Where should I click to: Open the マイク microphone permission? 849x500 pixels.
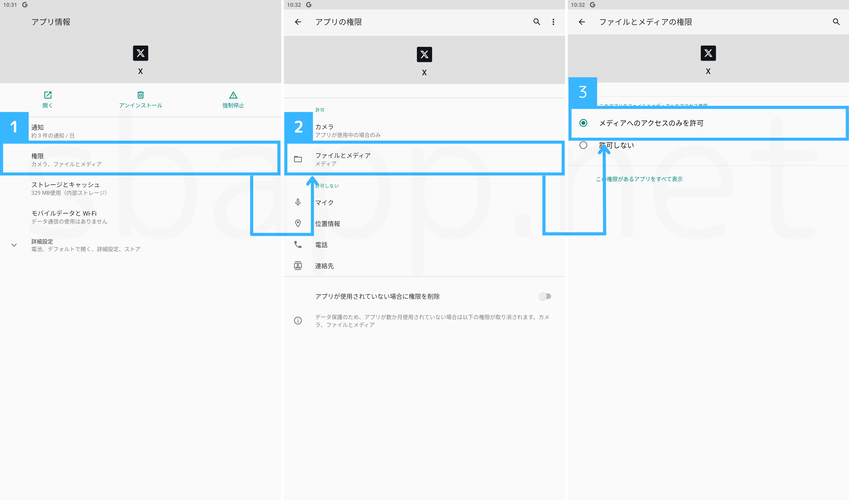click(325, 203)
